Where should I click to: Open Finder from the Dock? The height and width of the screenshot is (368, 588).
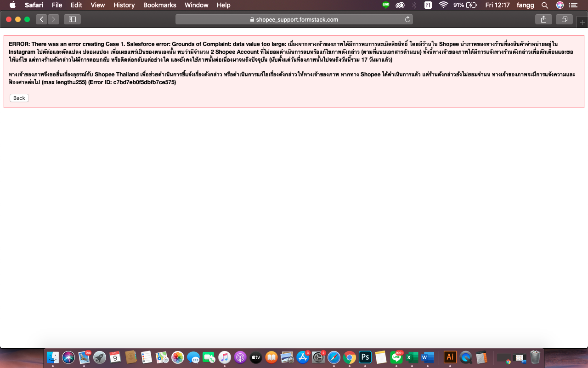tap(53, 357)
